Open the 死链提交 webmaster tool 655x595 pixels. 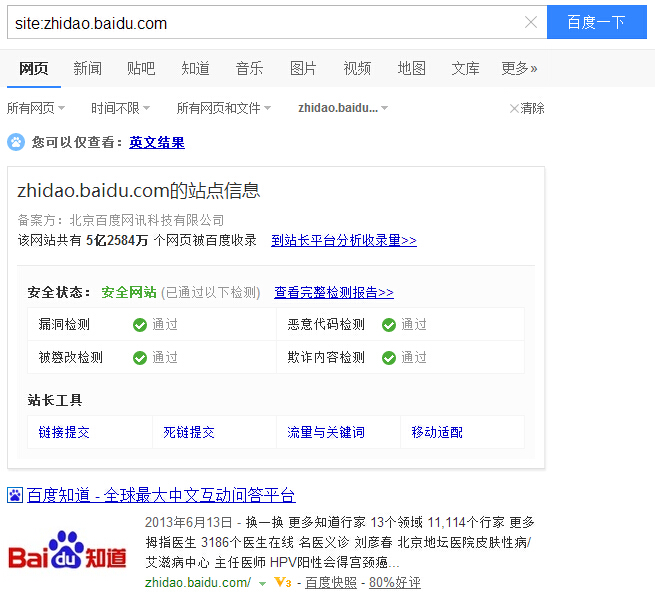click(x=189, y=432)
